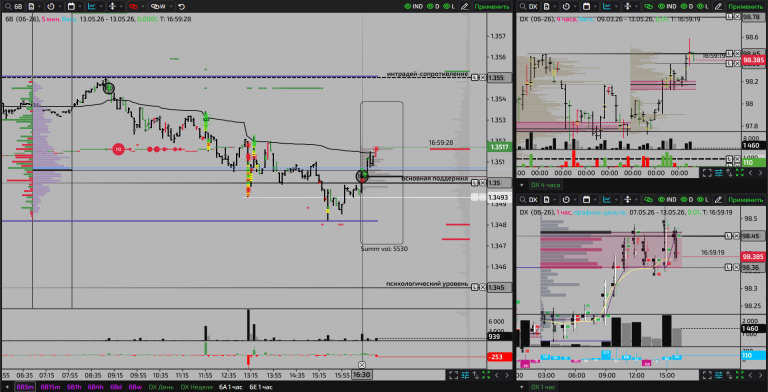This screenshot has width=768, height=392.
Task: Open timeframe clock icon in 6B chart
Action: [51, 6]
